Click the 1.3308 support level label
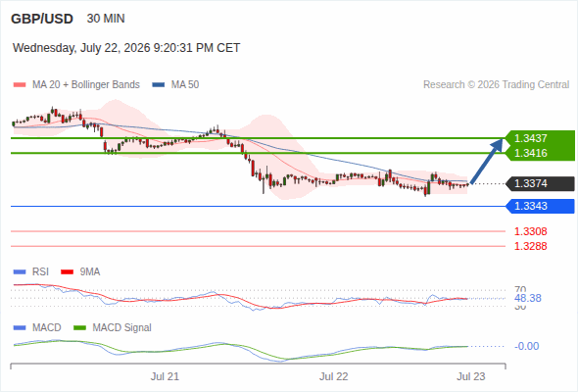The image size is (578, 392). (530, 231)
